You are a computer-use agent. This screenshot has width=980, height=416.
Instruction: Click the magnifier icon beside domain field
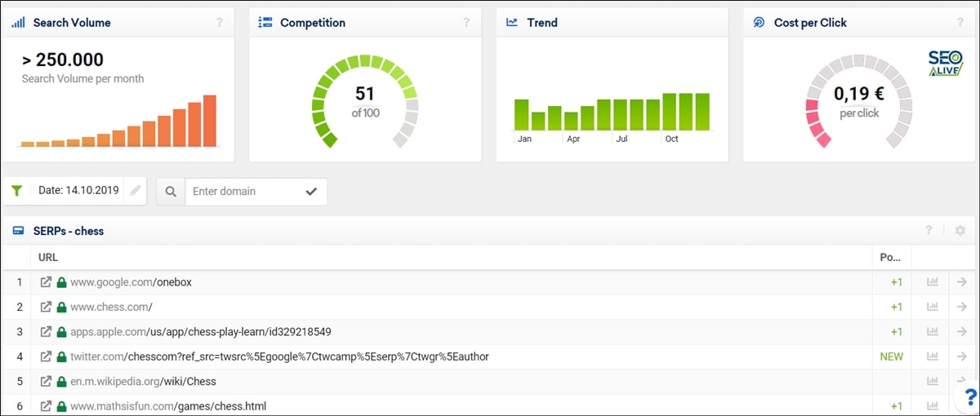(x=171, y=192)
